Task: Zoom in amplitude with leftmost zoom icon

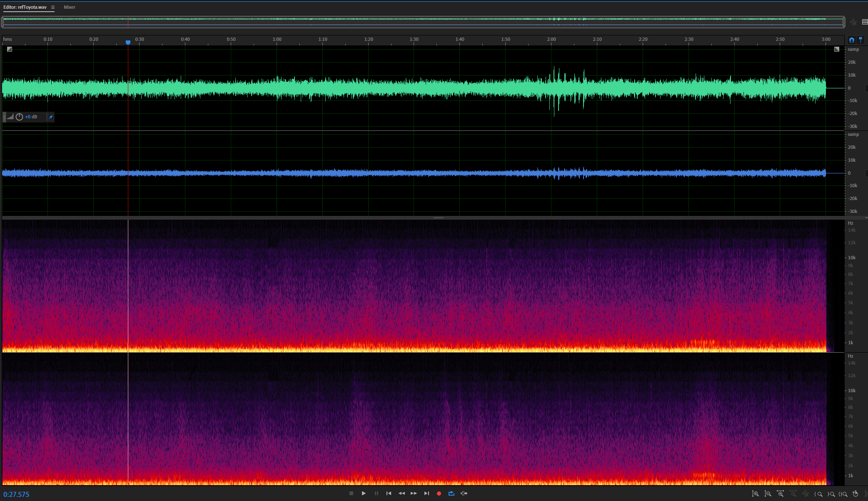Action: pyautogui.click(x=755, y=494)
